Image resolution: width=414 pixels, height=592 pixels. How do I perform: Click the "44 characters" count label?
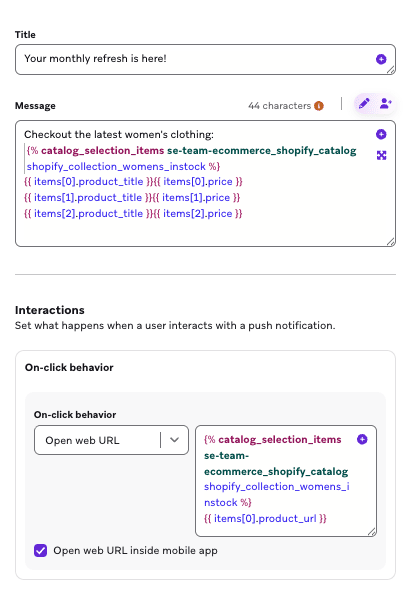[x=279, y=106]
